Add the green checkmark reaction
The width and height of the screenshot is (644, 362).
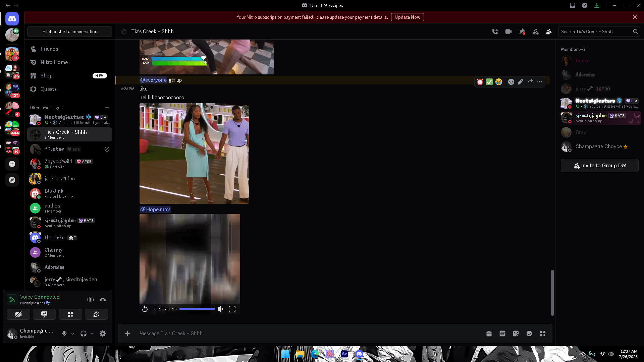pos(489,82)
